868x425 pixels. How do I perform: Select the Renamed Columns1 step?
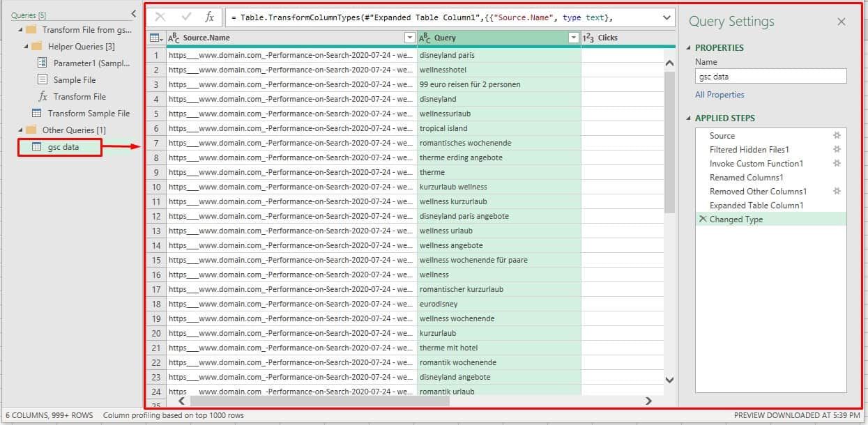pos(746,178)
